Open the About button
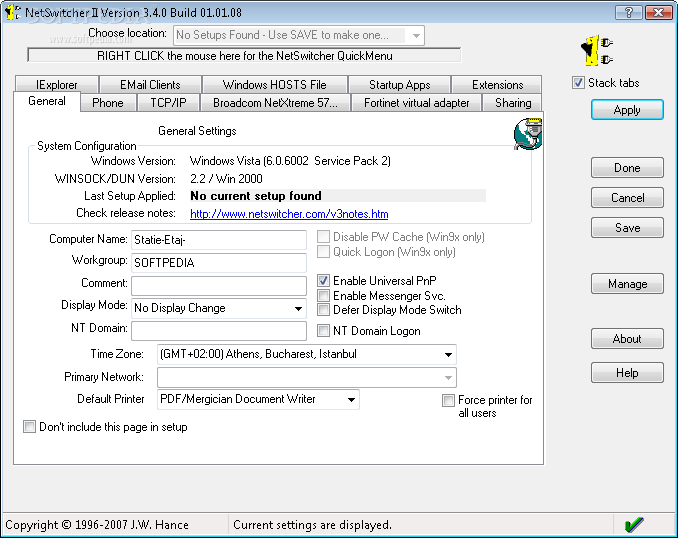The width and height of the screenshot is (678, 538). pyautogui.click(x=627, y=339)
